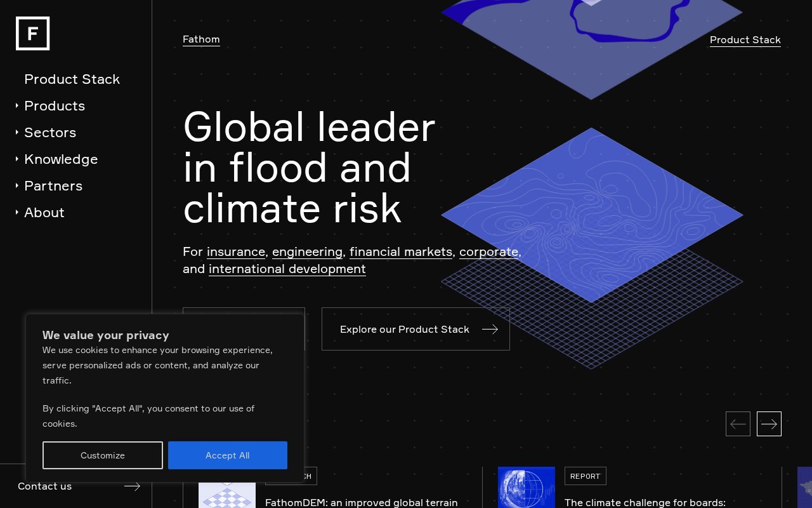Open the globe report thumbnail

527,488
